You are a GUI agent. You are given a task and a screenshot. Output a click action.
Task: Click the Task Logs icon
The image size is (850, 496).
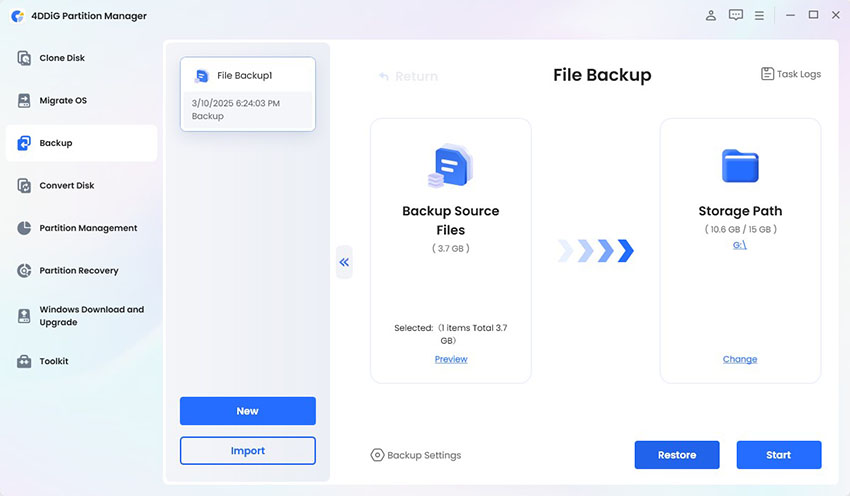click(767, 74)
